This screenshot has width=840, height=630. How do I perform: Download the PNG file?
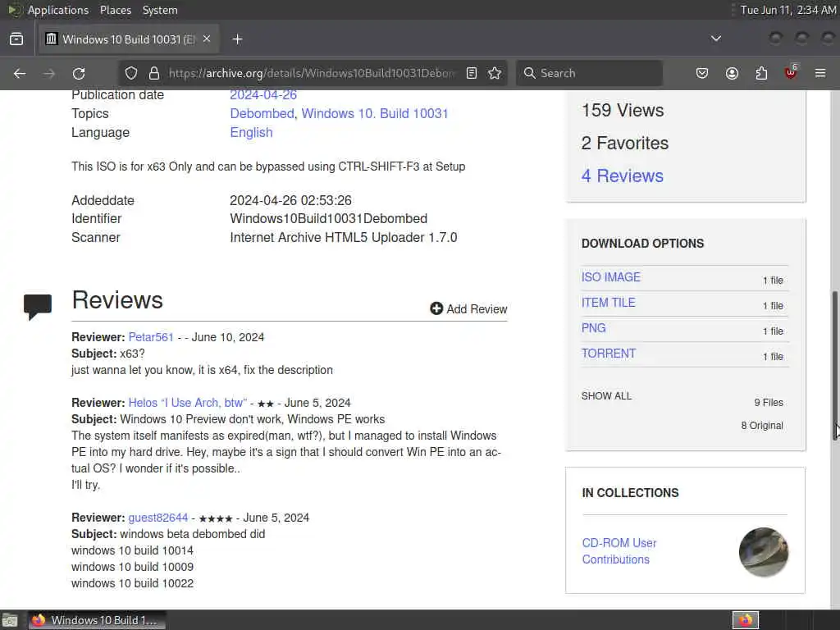(x=594, y=328)
